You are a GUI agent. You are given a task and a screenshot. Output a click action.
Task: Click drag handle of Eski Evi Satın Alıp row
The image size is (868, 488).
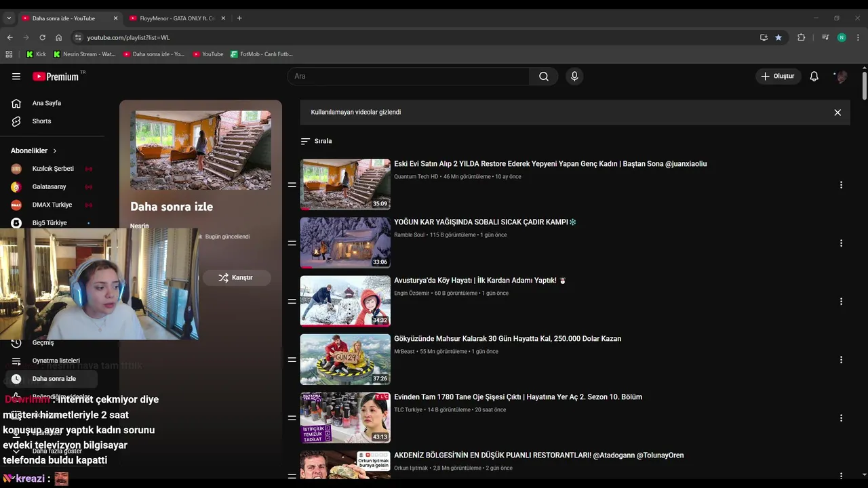pyautogui.click(x=292, y=185)
